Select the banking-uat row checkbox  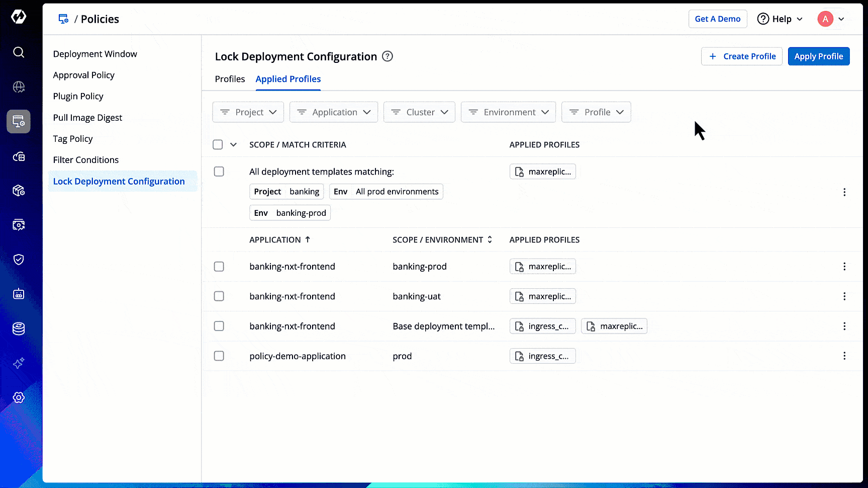pos(219,296)
